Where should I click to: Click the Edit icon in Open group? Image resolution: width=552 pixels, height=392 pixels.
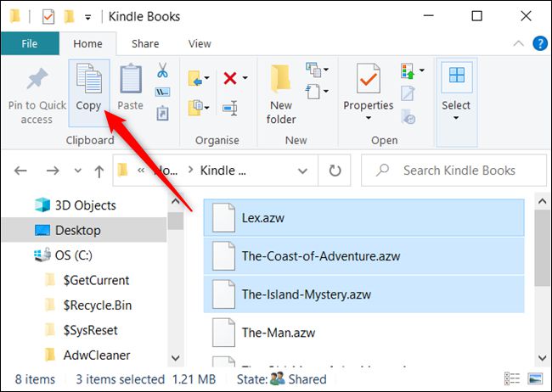[x=408, y=93]
